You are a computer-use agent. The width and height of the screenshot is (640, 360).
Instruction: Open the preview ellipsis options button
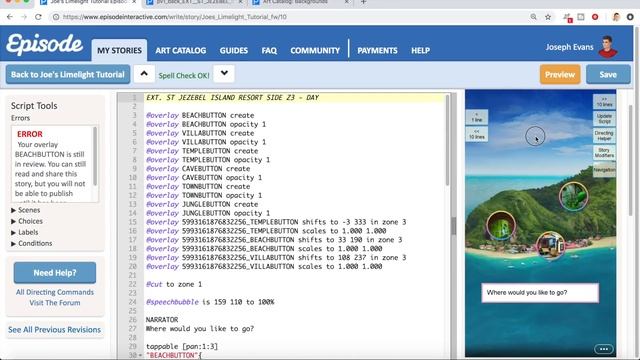coord(604,349)
